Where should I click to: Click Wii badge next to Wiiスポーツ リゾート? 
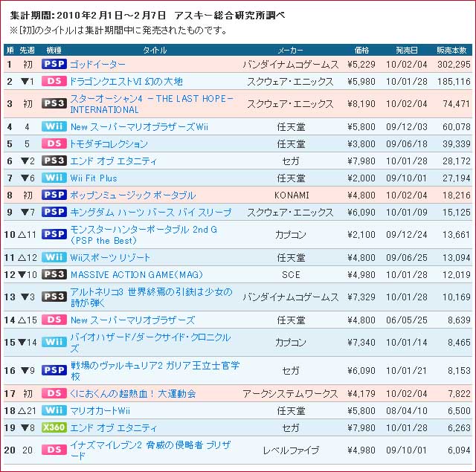54,257
